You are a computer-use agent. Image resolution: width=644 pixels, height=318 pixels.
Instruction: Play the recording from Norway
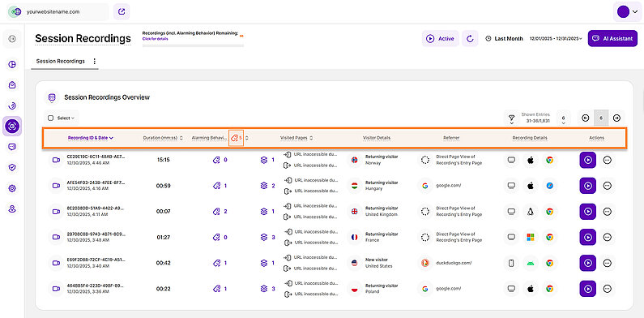click(x=588, y=160)
